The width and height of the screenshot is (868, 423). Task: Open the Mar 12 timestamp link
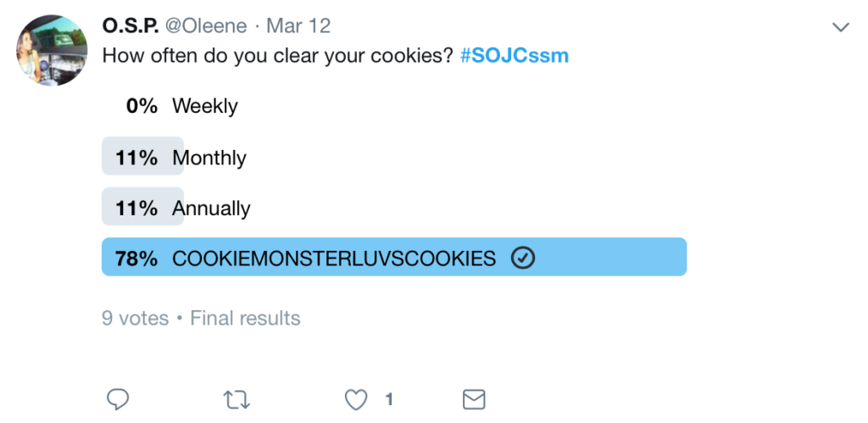[298, 25]
